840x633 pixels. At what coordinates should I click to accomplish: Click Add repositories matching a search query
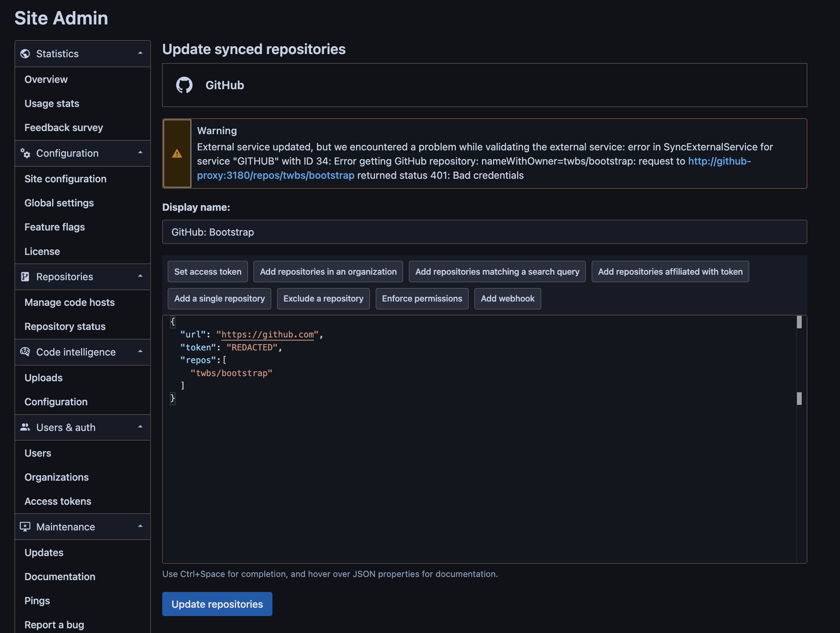pos(497,272)
